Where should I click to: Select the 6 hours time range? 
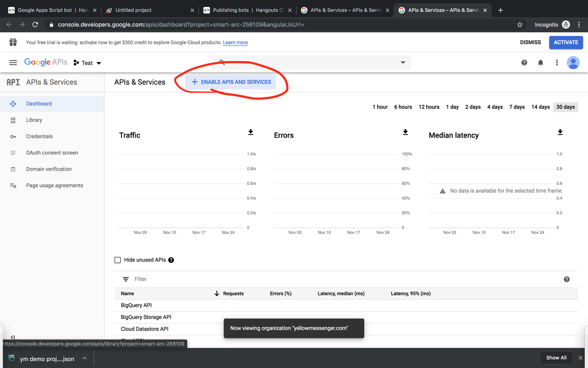[x=403, y=107]
